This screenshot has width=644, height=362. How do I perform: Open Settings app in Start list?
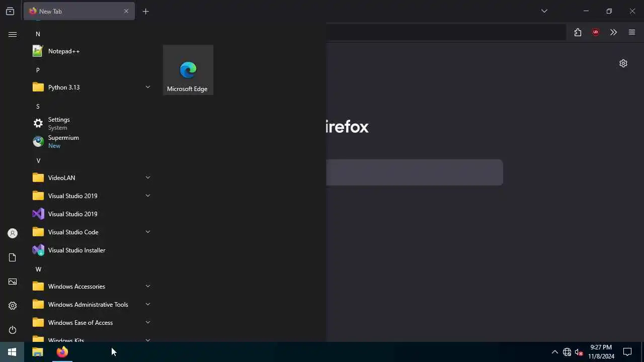91,124
